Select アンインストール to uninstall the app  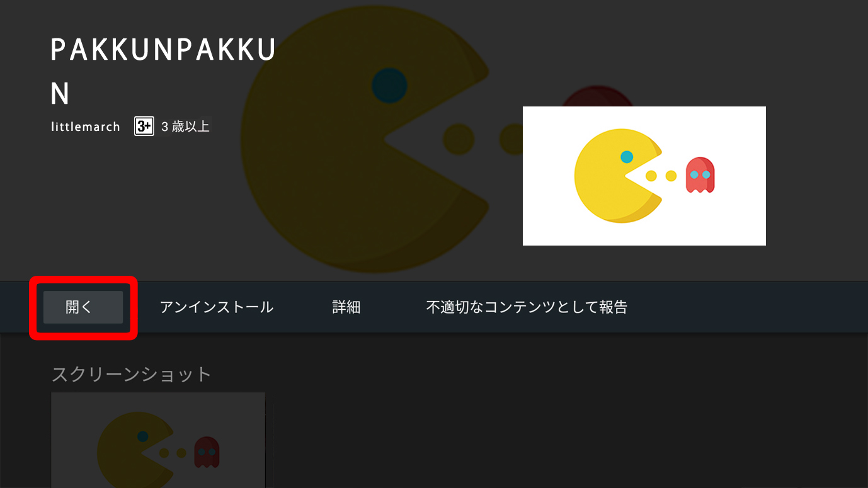coord(217,307)
